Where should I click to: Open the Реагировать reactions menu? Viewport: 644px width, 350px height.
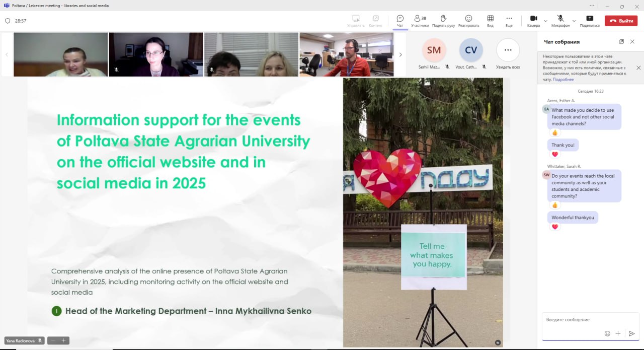tap(468, 19)
